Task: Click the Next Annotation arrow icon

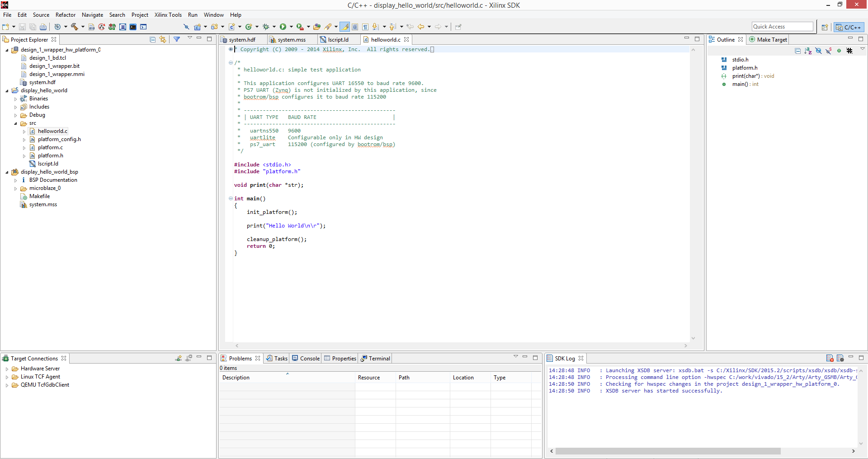Action: pos(375,27)
